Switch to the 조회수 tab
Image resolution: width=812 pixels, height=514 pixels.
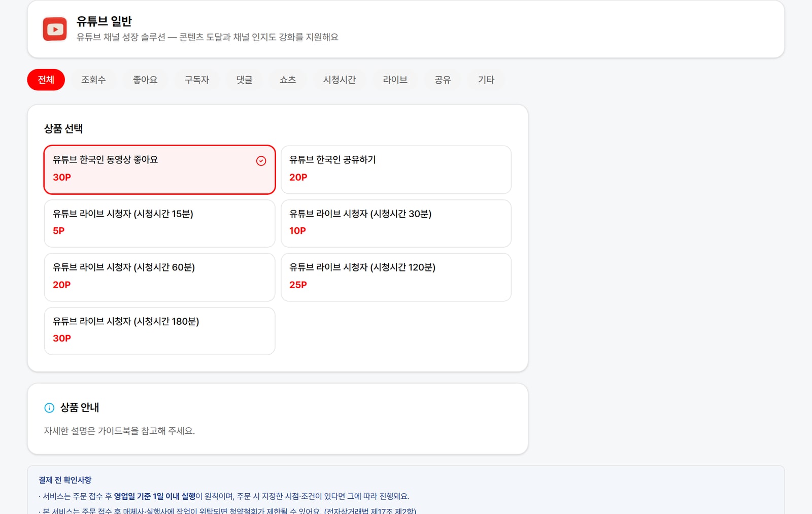(x=93, y=80)
